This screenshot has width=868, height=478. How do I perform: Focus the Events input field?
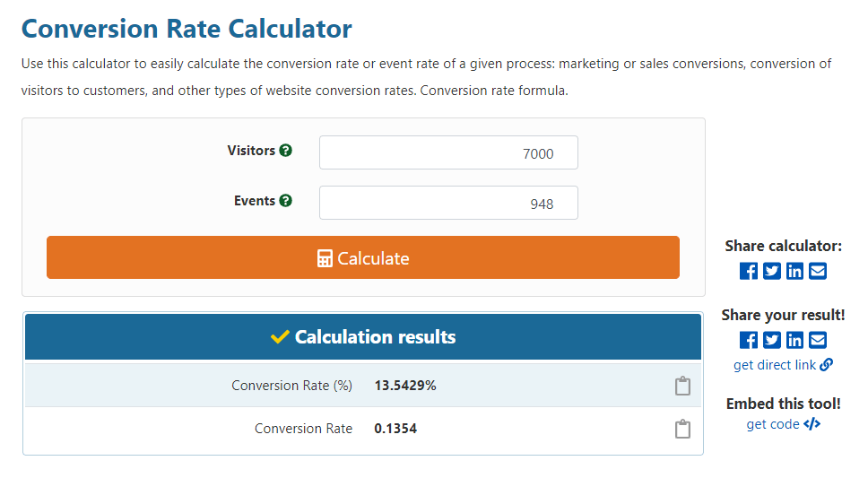coord(448,203)
